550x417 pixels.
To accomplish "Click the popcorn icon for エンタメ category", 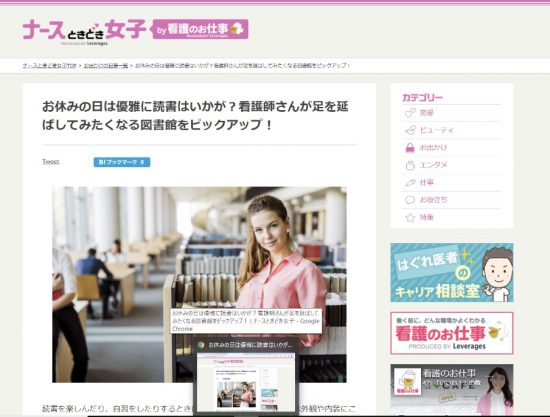I will [410, 165].
